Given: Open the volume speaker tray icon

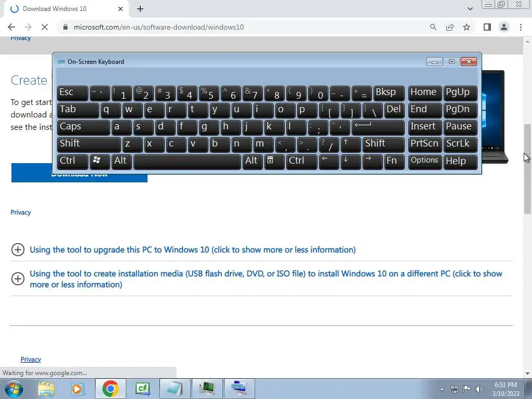Looking at the screenshot, I should (x=480, y=389).
